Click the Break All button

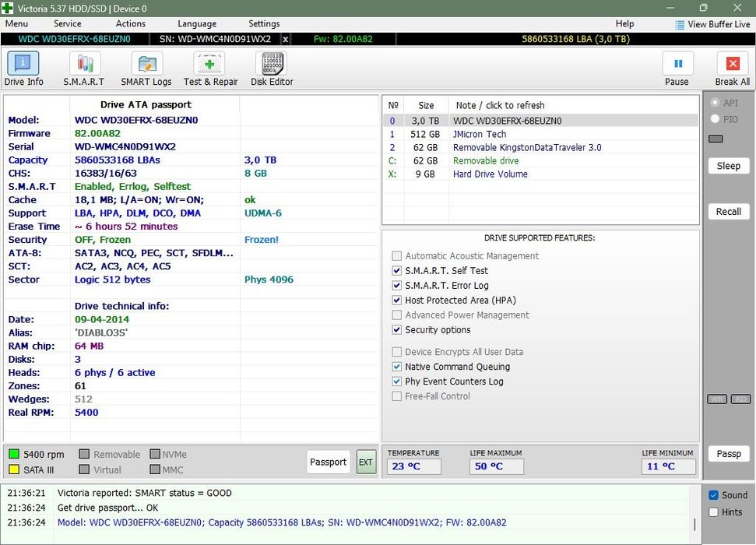(x=733, y=69)
